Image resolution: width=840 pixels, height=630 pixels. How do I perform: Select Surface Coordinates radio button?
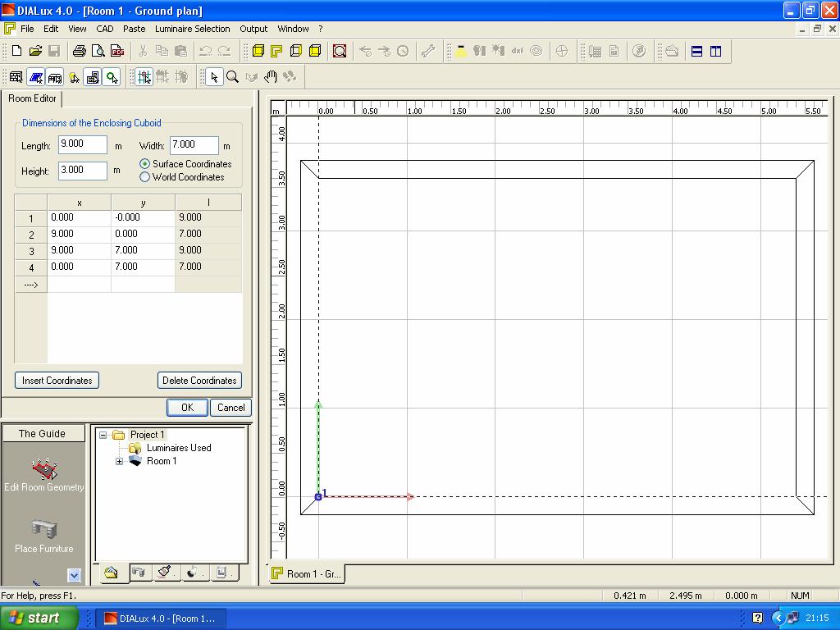point(144,164)
